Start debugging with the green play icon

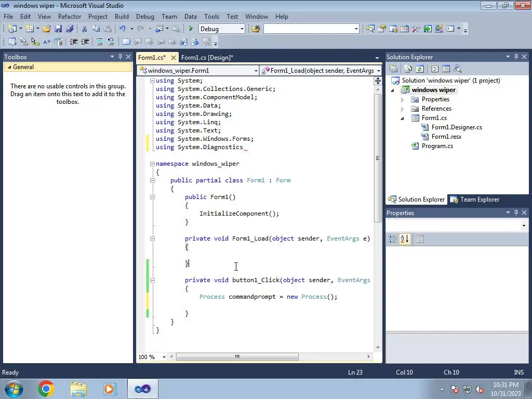(x=191, y=29)
